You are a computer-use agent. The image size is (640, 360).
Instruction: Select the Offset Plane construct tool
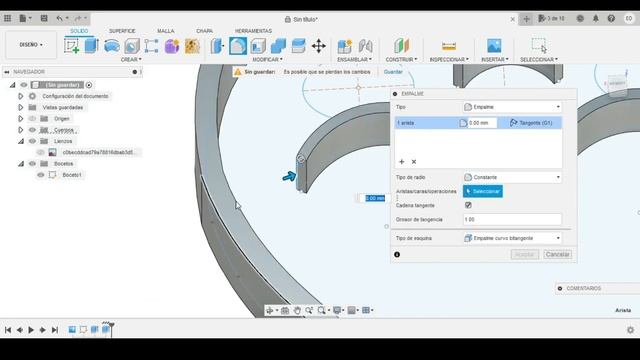click(x=402, y=46)
